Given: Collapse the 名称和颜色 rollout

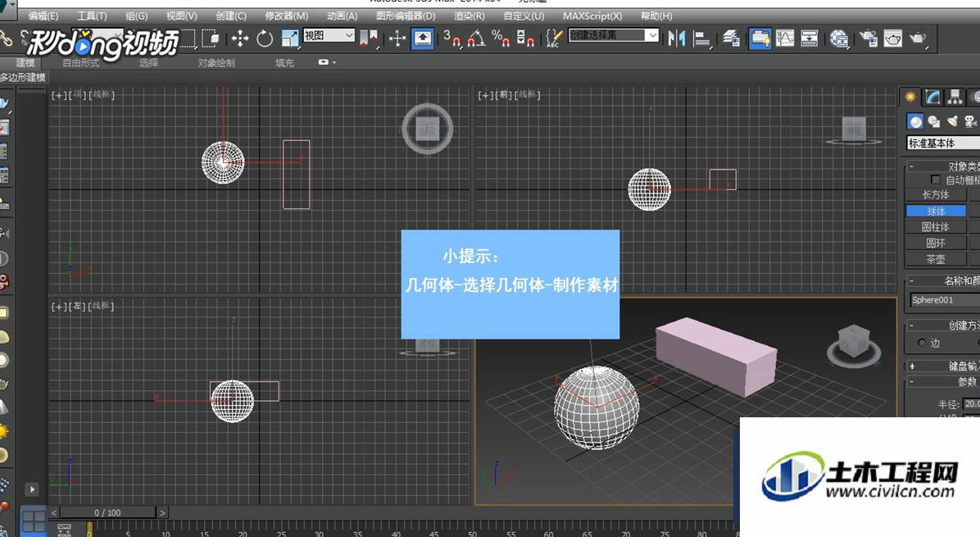Looking at the screenshot, I should [x=942, y=280].
